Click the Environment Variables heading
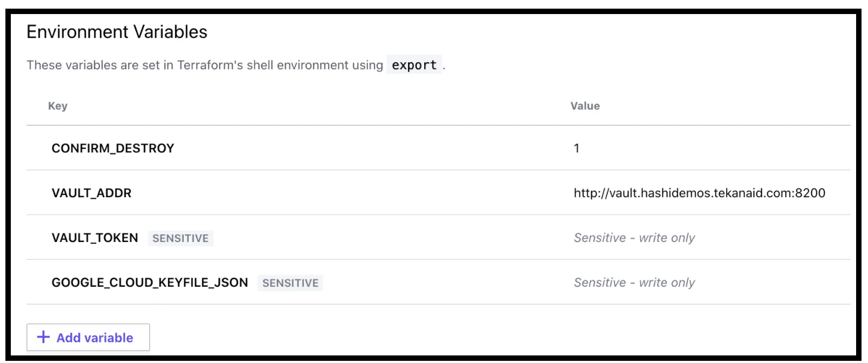The height and width of the screenshot is (363, 868). pos(117,32)
